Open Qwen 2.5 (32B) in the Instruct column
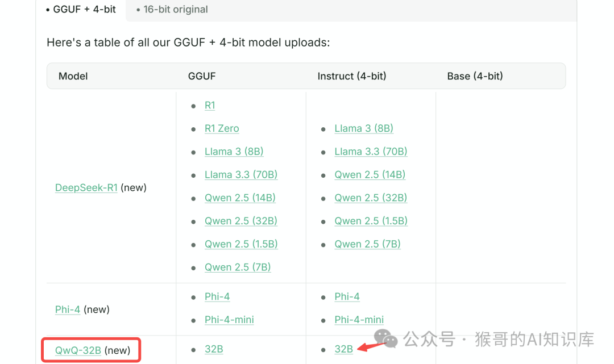 (x=371, y=198)
